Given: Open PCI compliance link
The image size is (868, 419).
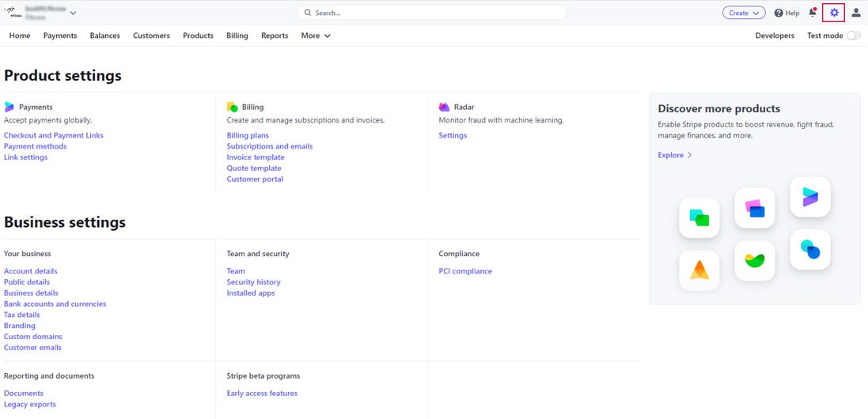Looking at the screenshot, I should [x=465, y=271].
